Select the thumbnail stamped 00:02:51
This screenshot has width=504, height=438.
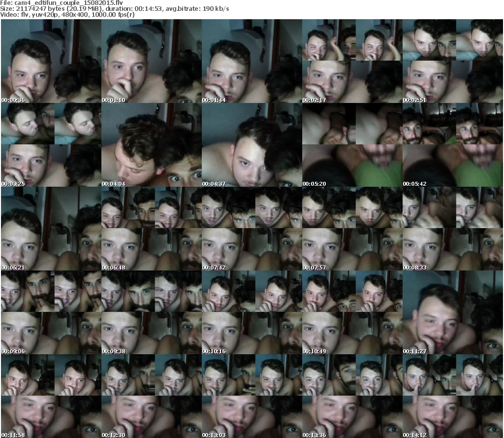coord(453,61)
